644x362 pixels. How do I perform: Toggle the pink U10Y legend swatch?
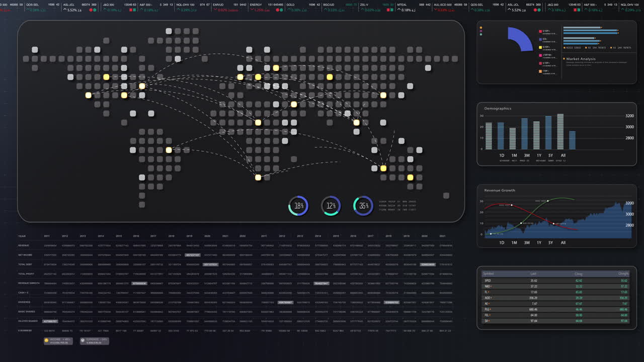(x=540, y=31)
